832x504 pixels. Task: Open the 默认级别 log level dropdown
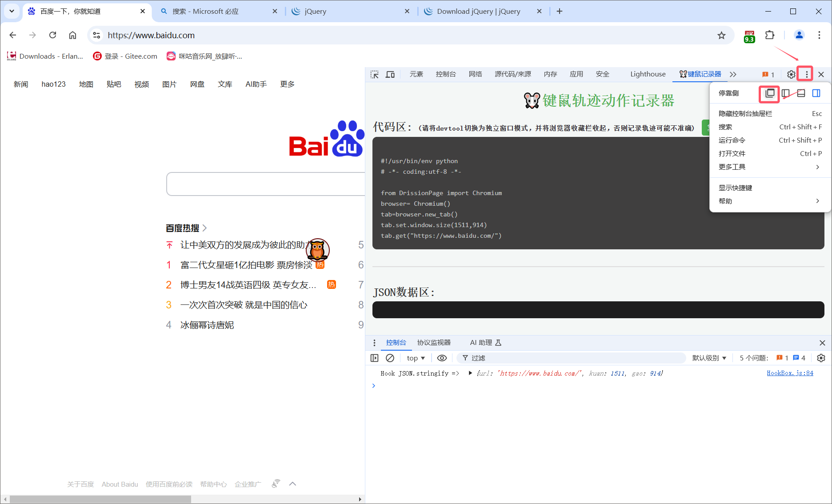709,358
